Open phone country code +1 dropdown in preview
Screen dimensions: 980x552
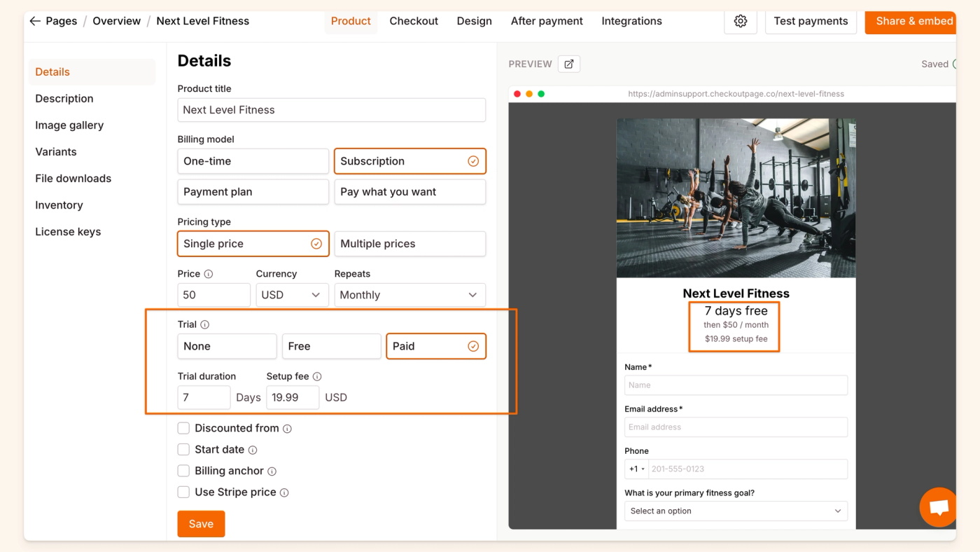tap(636, 469)
